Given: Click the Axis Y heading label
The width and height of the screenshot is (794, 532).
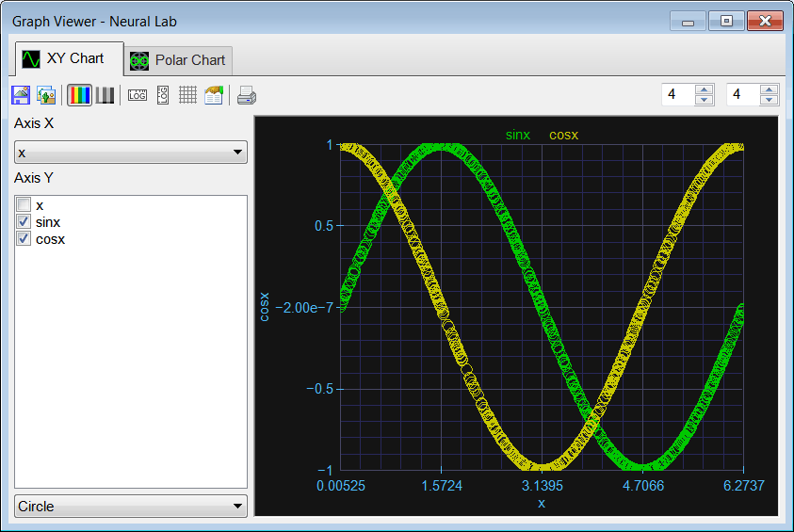Looking at the screenshot, I should coord(33,178).
